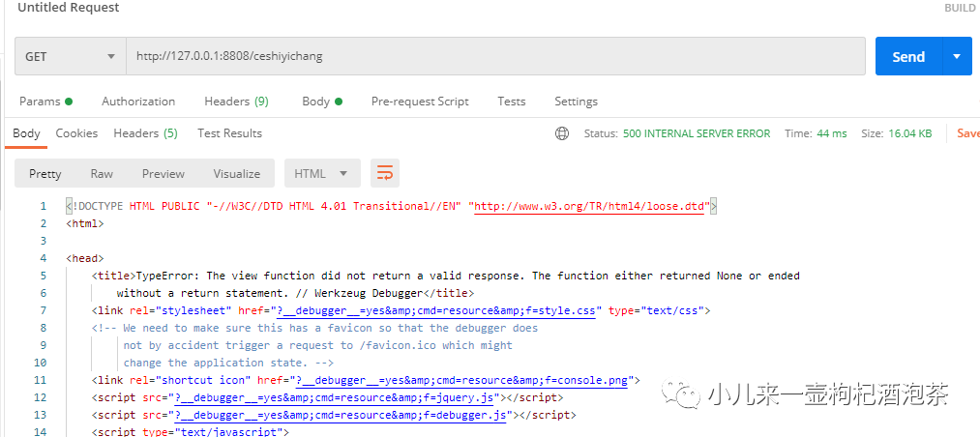Switch to Pretty response view
Screen dimensions: 980x437
pos(45,174)
